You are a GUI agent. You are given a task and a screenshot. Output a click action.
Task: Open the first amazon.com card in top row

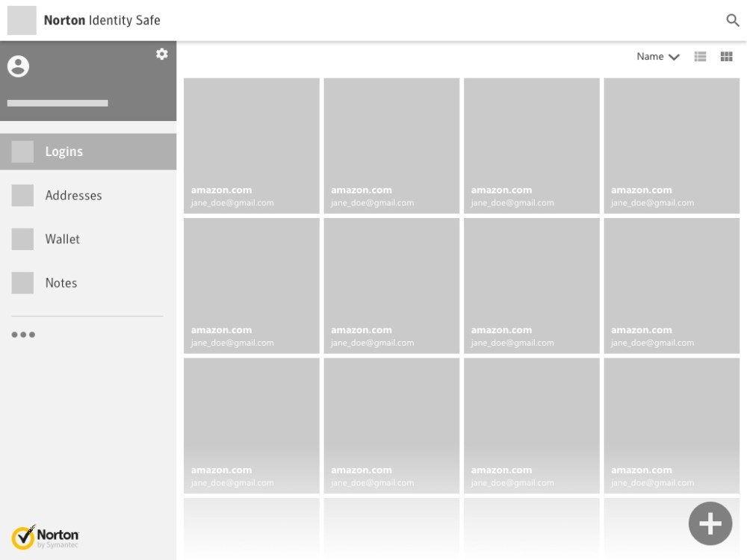[x=251, y=146]
